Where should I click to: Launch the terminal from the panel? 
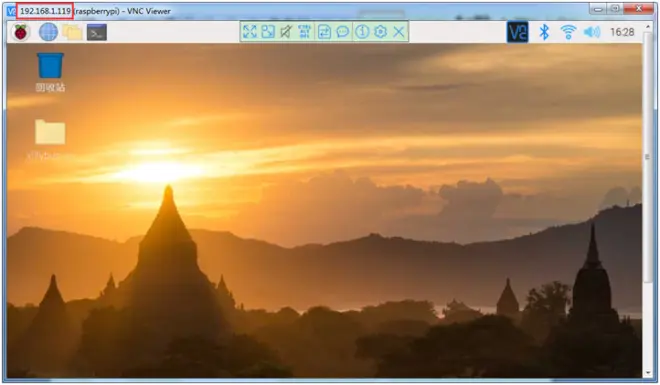tap(97, 32)
